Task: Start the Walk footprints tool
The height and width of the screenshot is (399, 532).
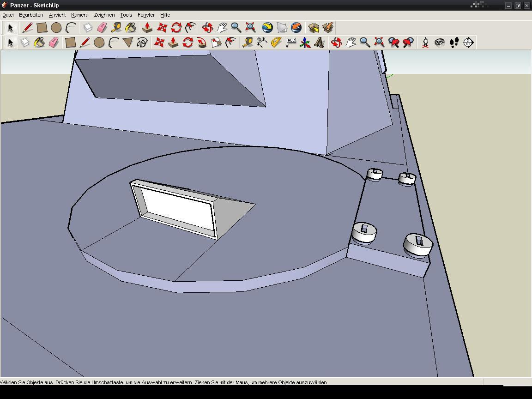Action: coord(454,43)
